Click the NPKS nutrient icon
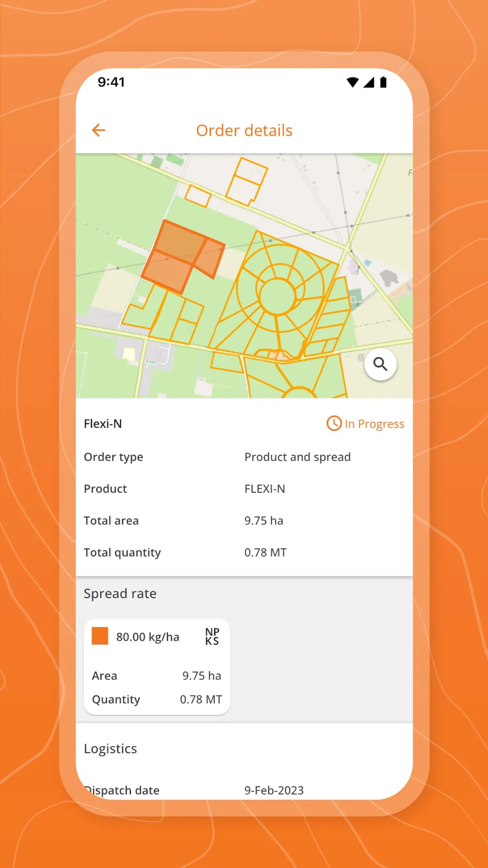488x868 pixels. [212, 637]
